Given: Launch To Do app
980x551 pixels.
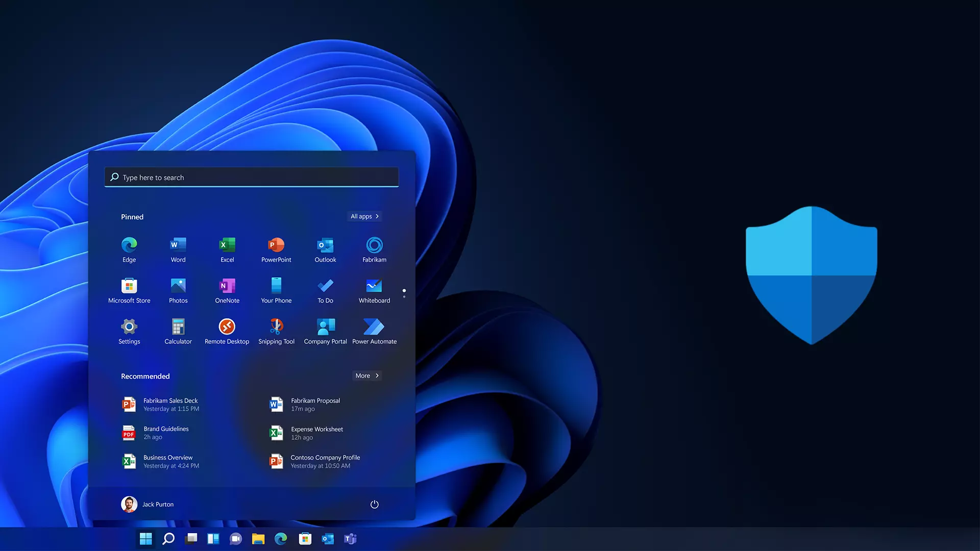Looking at the screenshot, I should [x=325, y=290].
